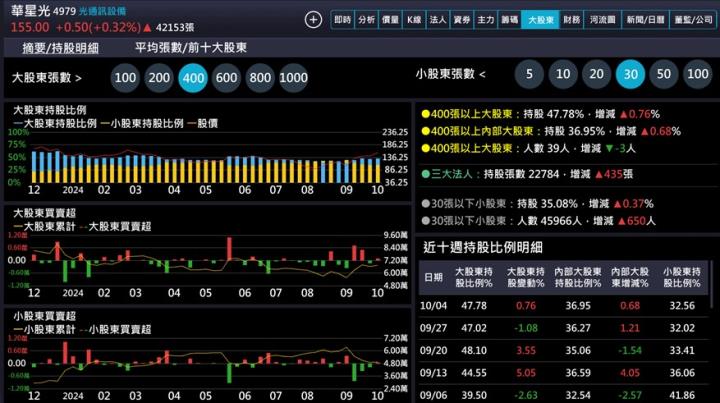Click the 大股東持股比例 chart area
The image size is (720, 403).
[200, 160]
